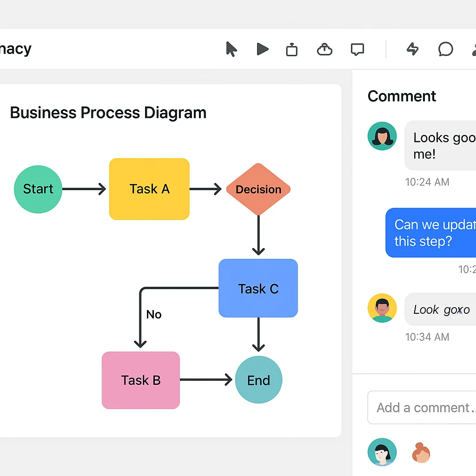Select the comment bubble tool
The width and height of the screenshot is (476, 476).
pyautogui.click(x=357, y=49)
